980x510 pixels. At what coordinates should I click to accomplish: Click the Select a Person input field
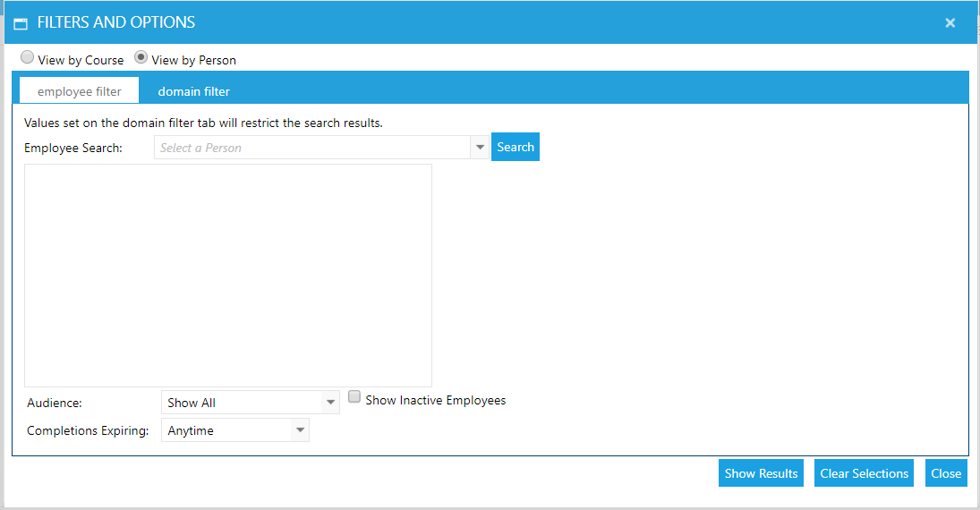pyautogui.click(x=312, y=148)
